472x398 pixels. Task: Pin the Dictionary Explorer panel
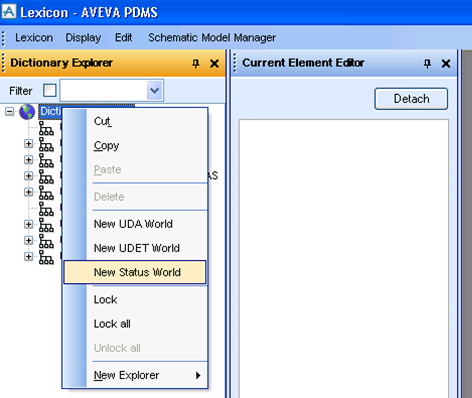point(196,63)
